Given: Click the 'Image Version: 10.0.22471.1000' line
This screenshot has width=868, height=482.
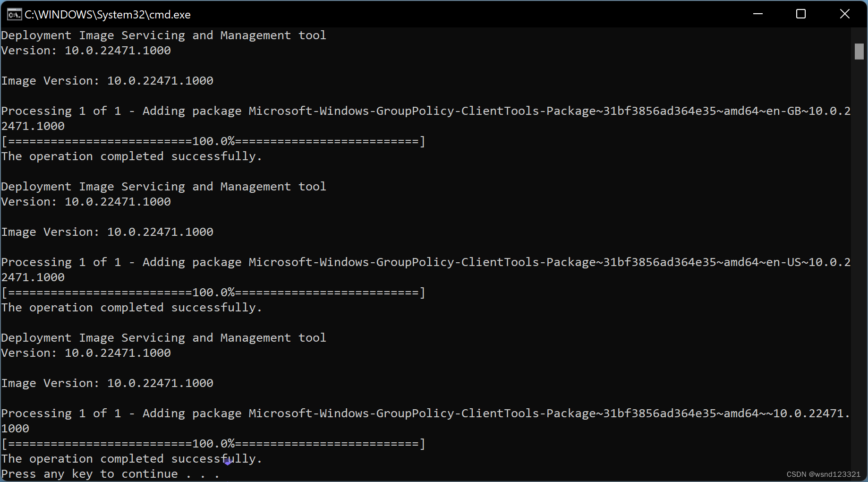Looking at the screenshot, I should 107,80.
